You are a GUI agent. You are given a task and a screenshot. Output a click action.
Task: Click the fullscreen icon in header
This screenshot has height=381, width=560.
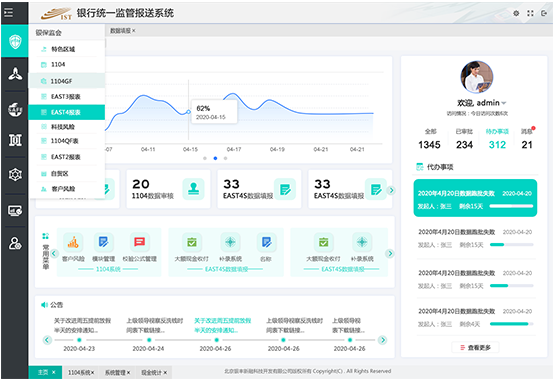pyautogui.click(x=530, y=13)
